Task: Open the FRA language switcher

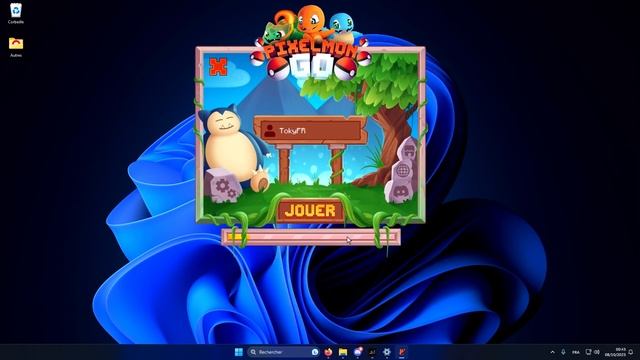Action: tap(576, 352)
